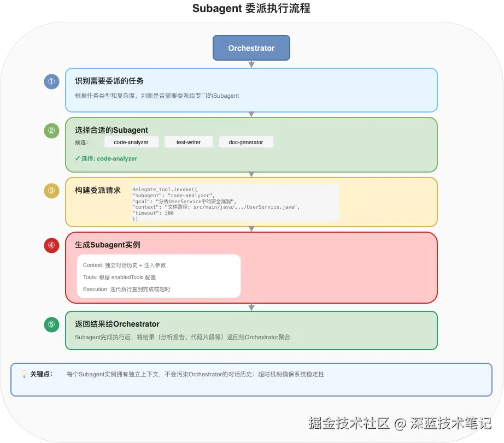Toggle the test-writer candidate option
Viewport: 504px width, 443px height.
(x=189, y=141)
